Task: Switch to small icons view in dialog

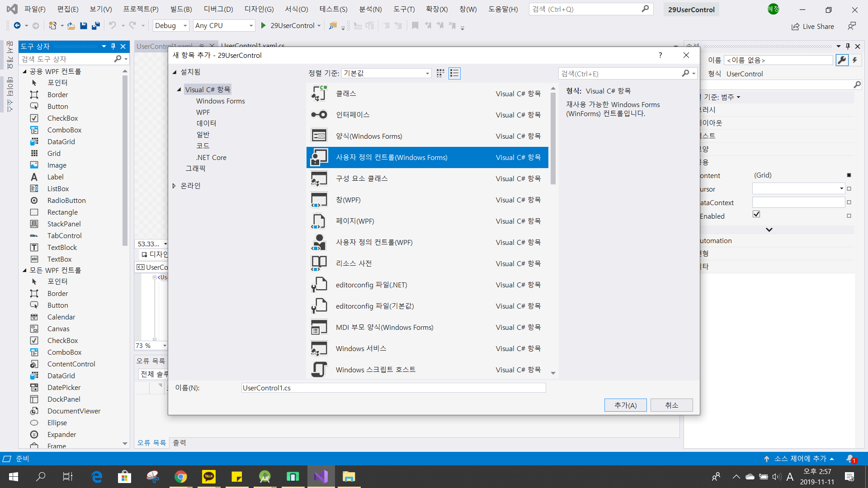Action: click(440, 73)
